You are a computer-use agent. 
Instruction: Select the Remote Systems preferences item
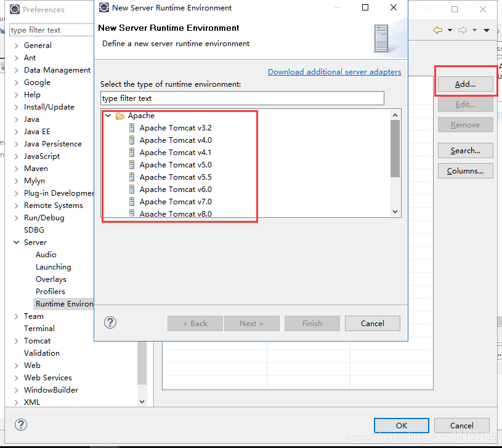click(54, 206)
